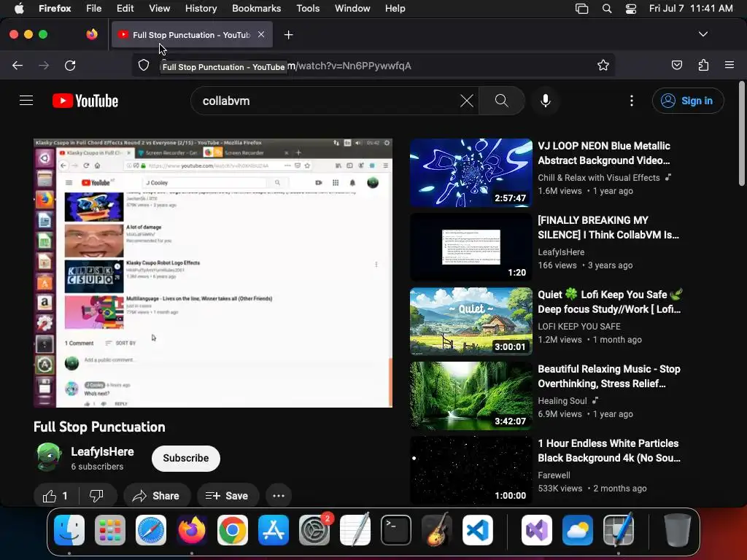Open the LeafyIsHere channel avatar
Image resolution: width=747 pixels, height=560 pixels.
pos(49,457)
